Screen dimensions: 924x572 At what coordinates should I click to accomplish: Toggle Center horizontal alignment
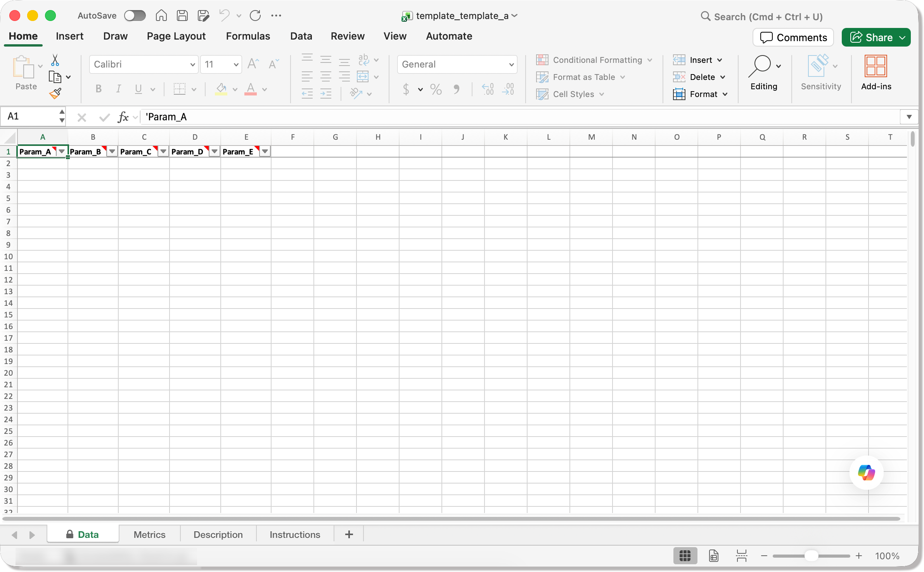click(326, 76)
